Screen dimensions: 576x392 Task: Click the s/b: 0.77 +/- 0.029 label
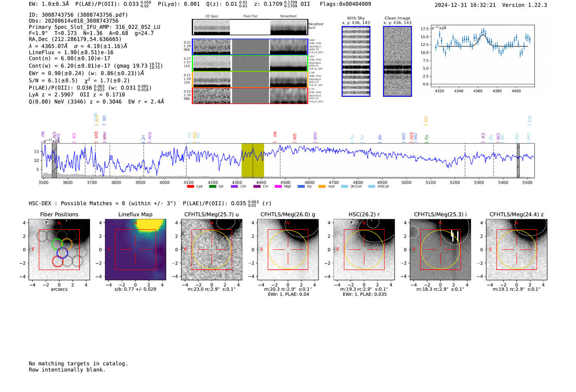[x=135, y=289]
